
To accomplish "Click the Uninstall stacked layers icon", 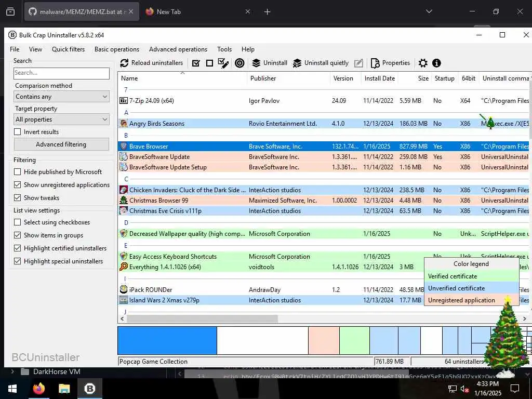I will point(256,63).
